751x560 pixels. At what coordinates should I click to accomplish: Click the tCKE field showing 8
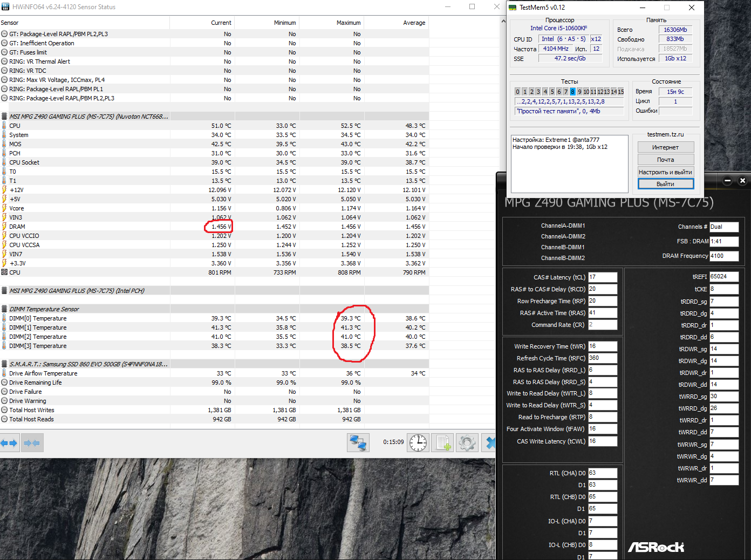(x=724, y=289)
